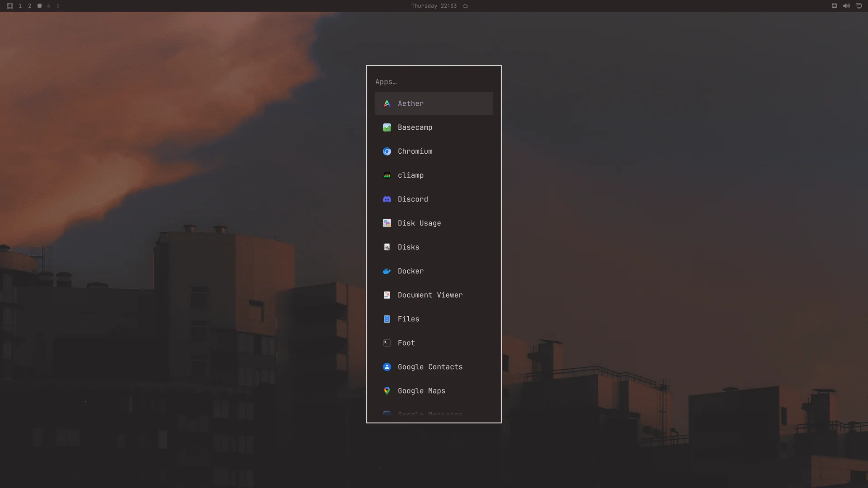Click the Docker whale icon
The image size is (868, 488).
pyautogui.click(x=387, y=271)
